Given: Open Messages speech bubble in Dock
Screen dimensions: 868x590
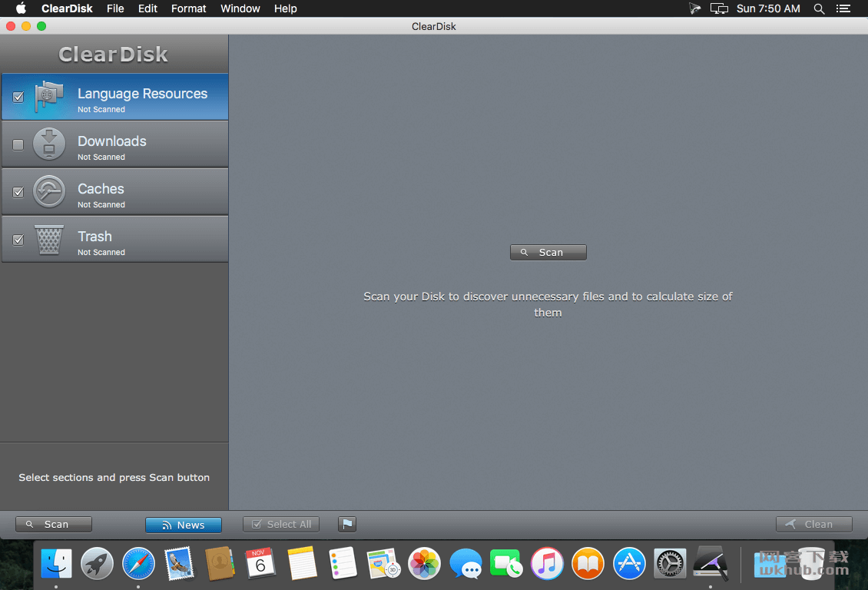Looking at the screenshot, I should tap(465, 563).
